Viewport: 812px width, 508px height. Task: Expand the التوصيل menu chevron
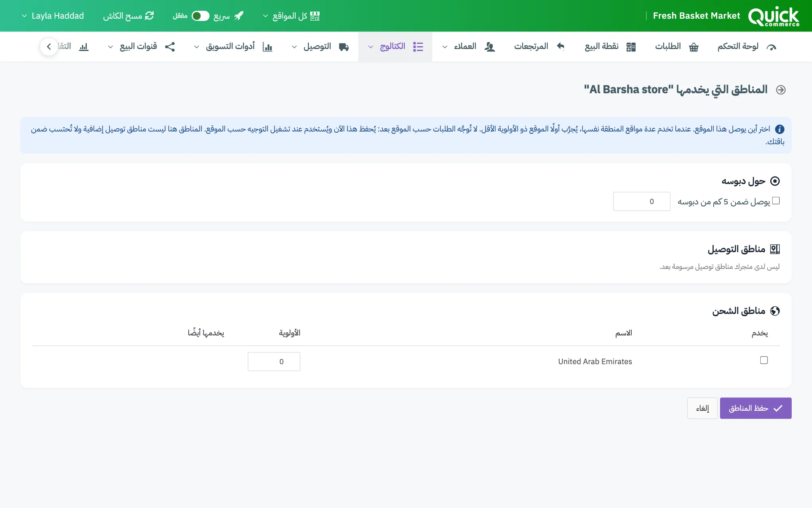click(294, 47)
